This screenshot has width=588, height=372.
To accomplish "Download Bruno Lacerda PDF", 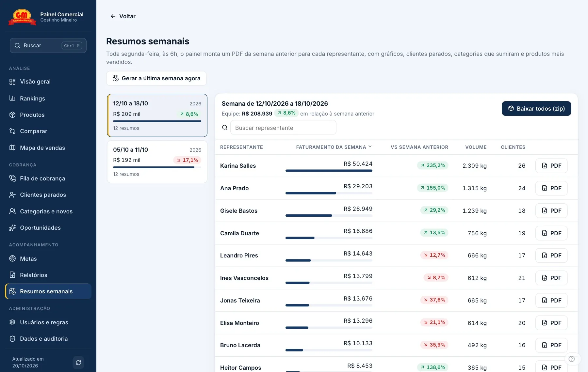I will pyautogui.click(x=551, y=345).
